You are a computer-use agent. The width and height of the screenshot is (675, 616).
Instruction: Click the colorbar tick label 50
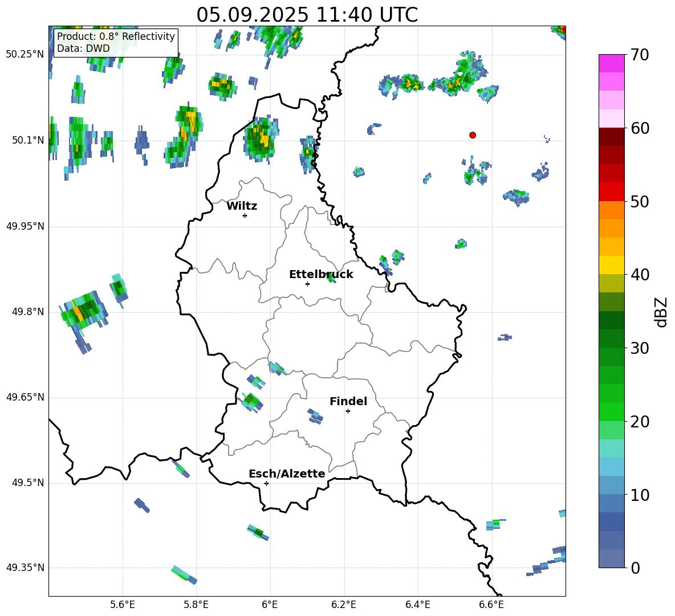tap(640, 201)
